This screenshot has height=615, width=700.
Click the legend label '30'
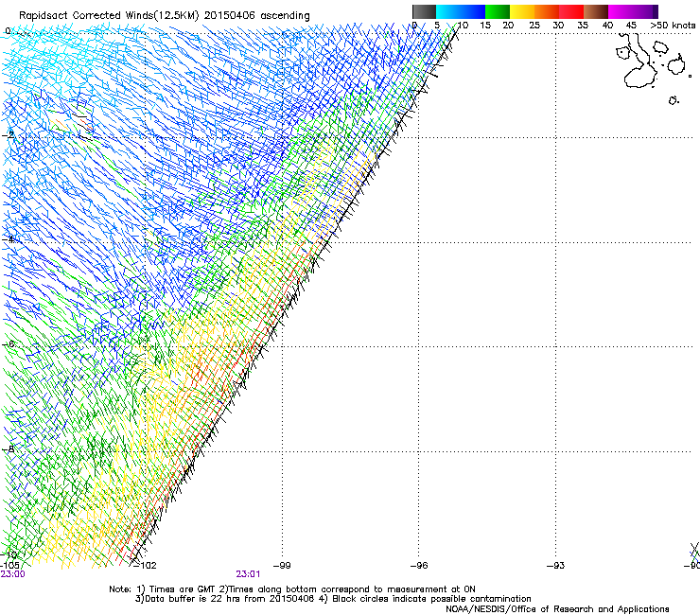pos(558,26)
